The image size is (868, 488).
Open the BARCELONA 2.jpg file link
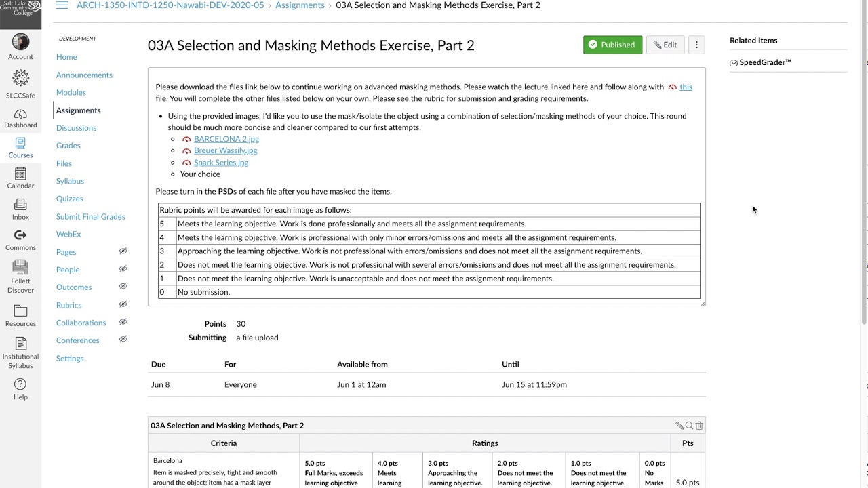pyautogui.click(x=226, y=139)
